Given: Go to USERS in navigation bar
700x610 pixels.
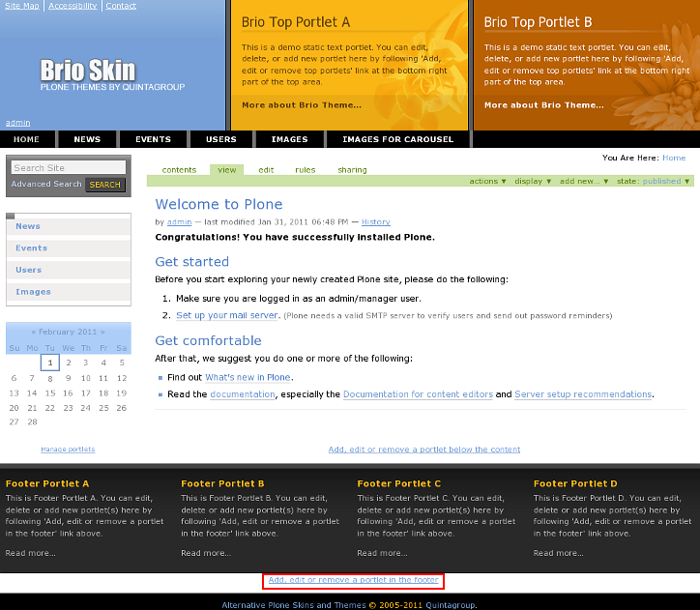Looking at the screenshot, I should [221, 139].
